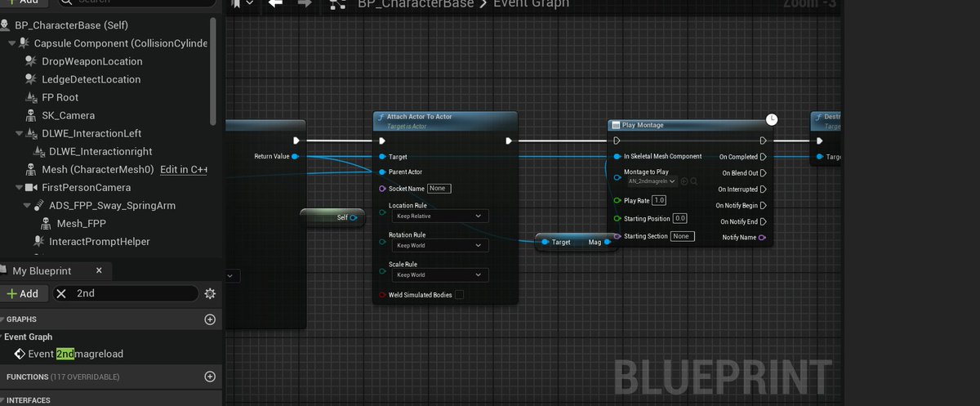Click the On Completed execution pin
This screenshot has width=980, height=406.
[763, 156]
